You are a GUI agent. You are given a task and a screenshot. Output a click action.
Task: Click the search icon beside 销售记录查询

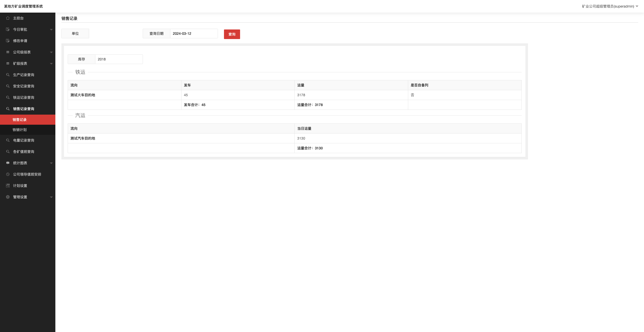pos(8,109)
